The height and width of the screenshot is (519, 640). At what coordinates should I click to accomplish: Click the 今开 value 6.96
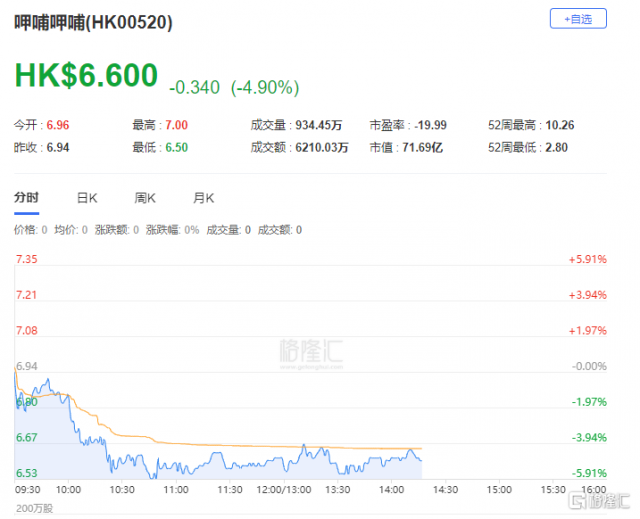(58, 125)
